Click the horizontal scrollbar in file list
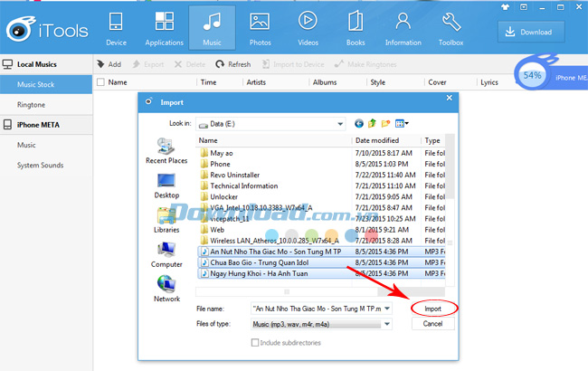 (x=299, y=291)
